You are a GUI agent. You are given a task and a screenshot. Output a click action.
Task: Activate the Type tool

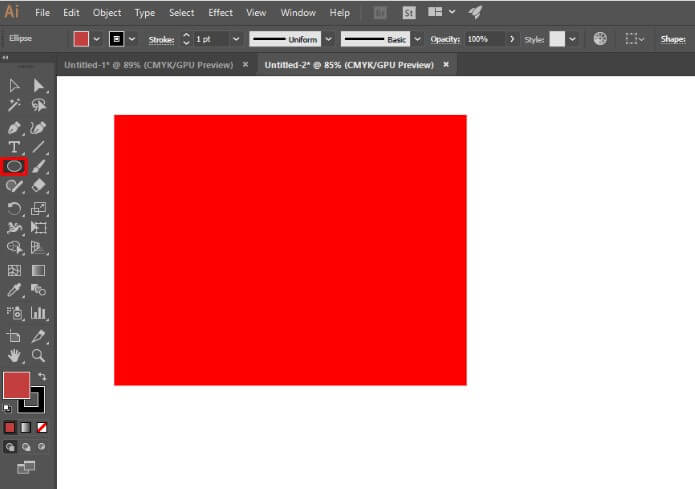14,147
